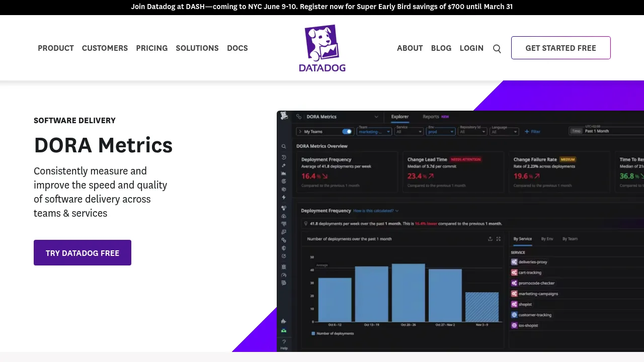Image resolution: width=644 pixels, height=362 pixels.
Task: Open the CUSTOMERS link
Action: [105, 48]
